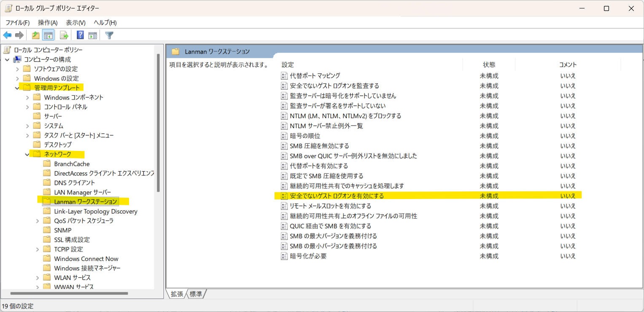The image size is (644, 312).
Task: Open policy icon for 安全でないゲスト ログオンを有効にする
Action: [284, 196]
